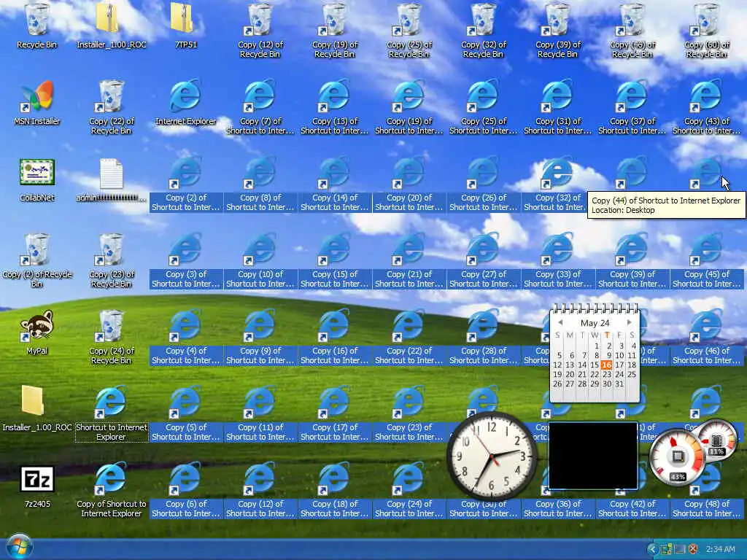Select Copy (27) of Shortcut to Internet Explorer

pos(483,260)
